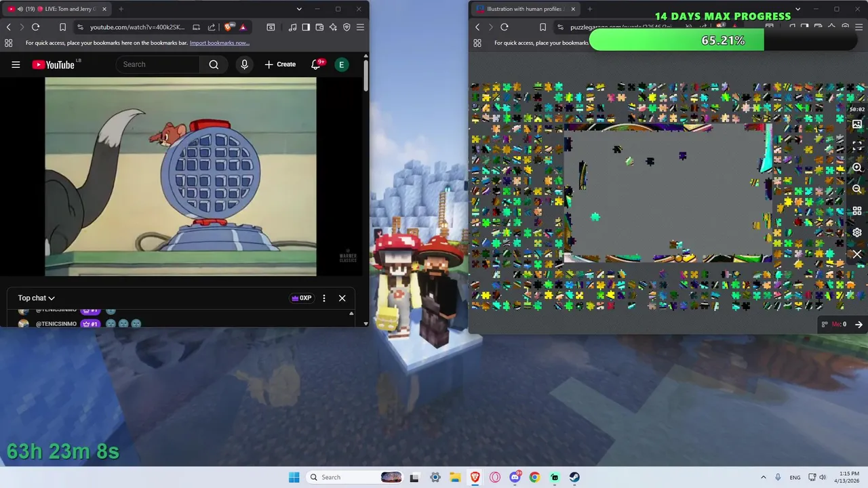Focus the YouTube search input field
Screen dimensions: 868x488
159,64
